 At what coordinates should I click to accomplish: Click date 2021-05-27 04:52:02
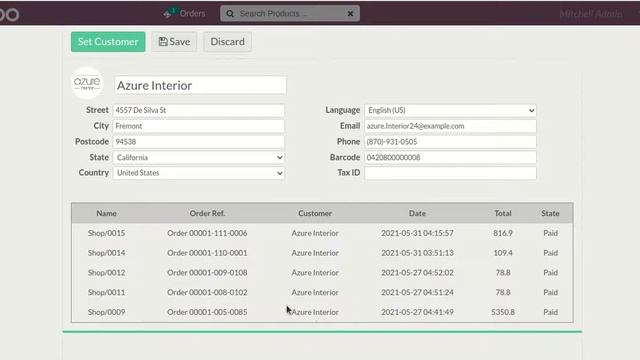[417, 273]
